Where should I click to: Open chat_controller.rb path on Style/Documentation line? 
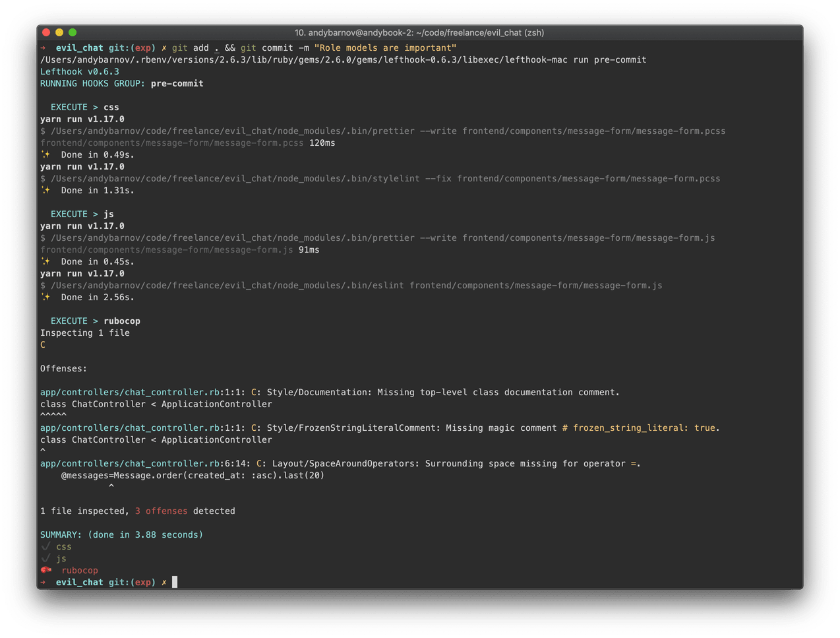[130, 392]
